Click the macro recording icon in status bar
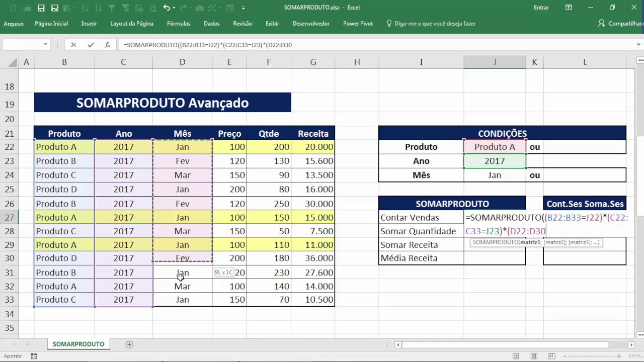This screenshot has height=362, width=644. tap(34, 355)
